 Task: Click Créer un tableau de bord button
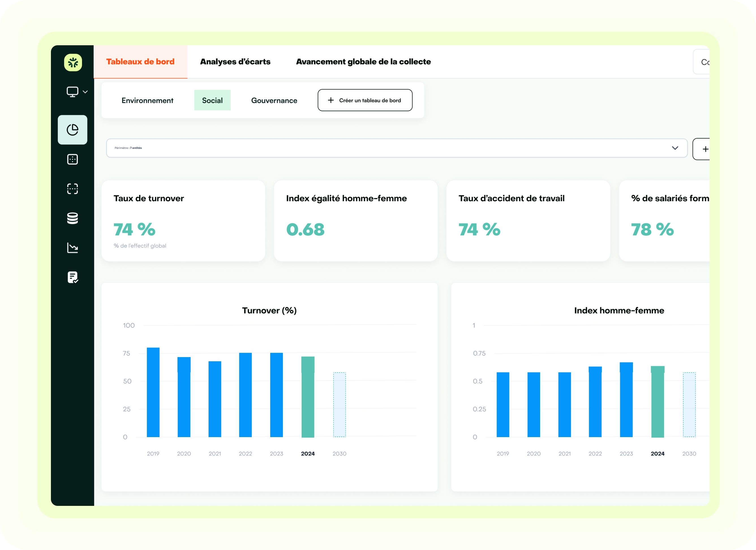365,100
